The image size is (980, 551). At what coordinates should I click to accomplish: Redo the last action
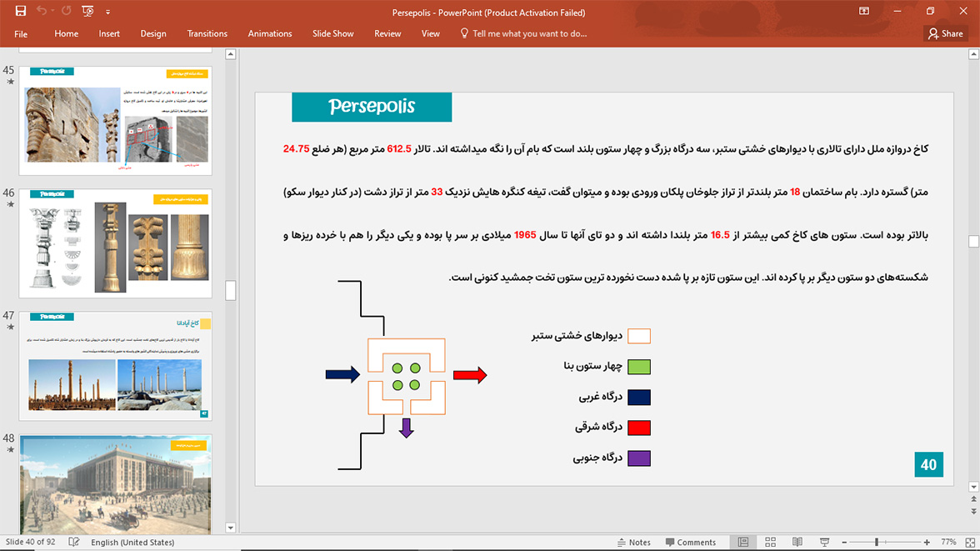(67, 12)
